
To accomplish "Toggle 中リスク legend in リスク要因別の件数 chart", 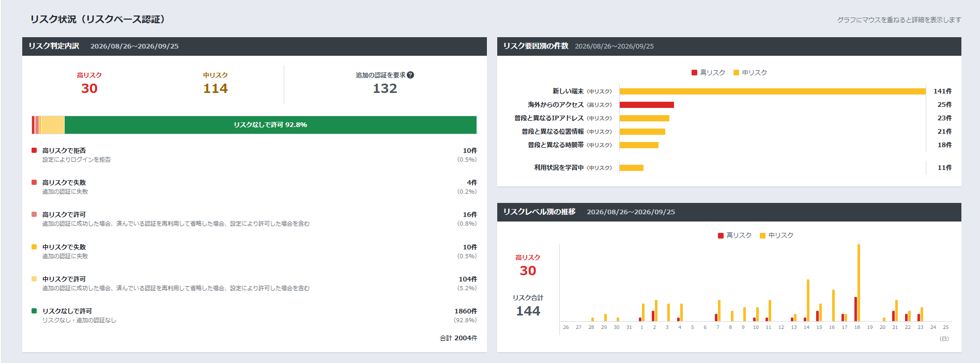I will point(750,73).
